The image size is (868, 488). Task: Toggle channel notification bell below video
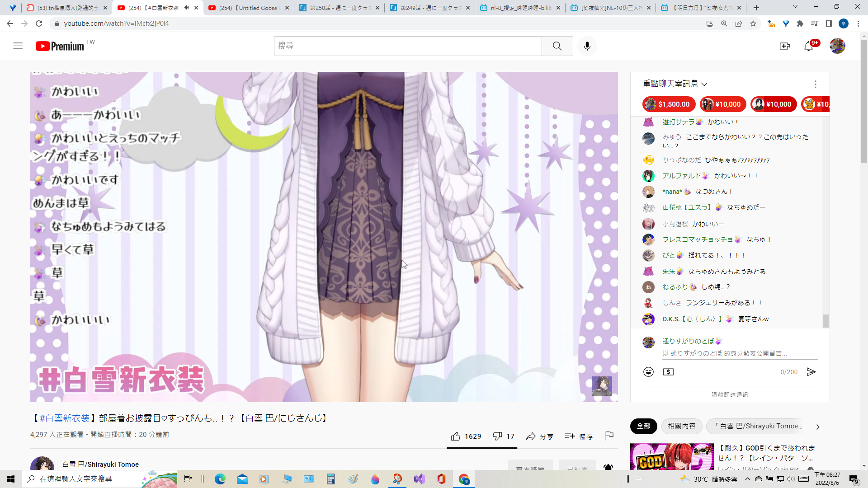coord(608,468)
